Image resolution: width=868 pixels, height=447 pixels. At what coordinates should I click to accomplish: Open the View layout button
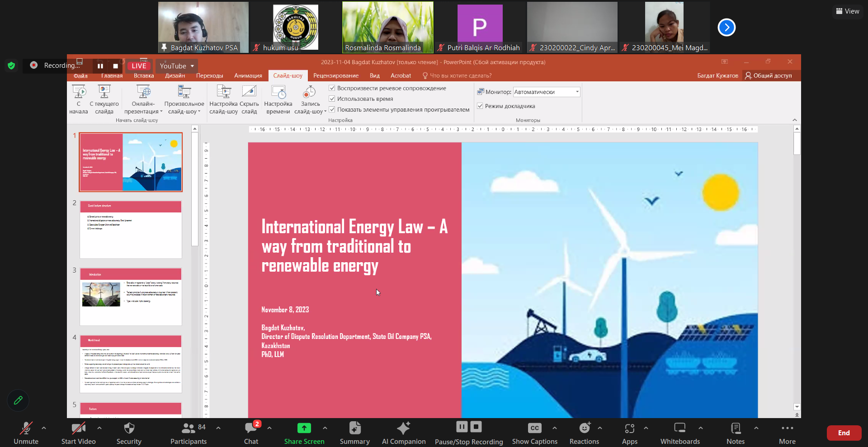847,11
